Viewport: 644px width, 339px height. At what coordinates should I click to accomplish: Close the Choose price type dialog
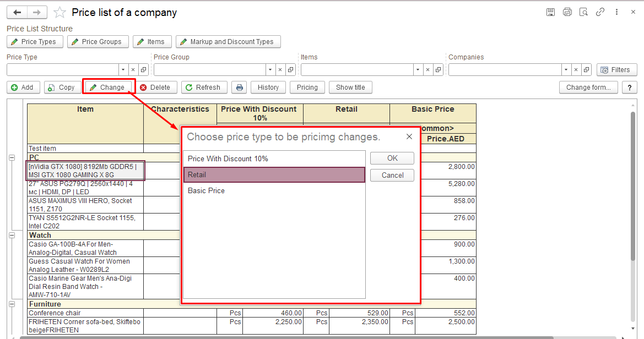click(409, 136)
